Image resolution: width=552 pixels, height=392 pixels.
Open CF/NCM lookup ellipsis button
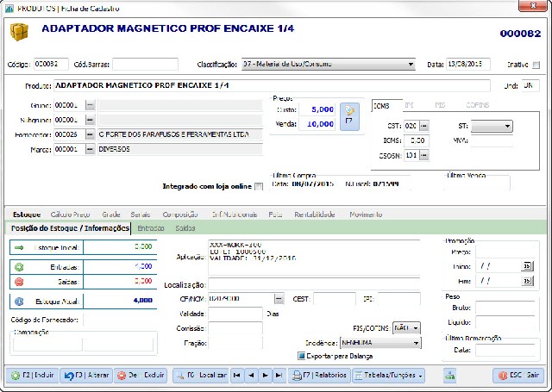point(279,299)
